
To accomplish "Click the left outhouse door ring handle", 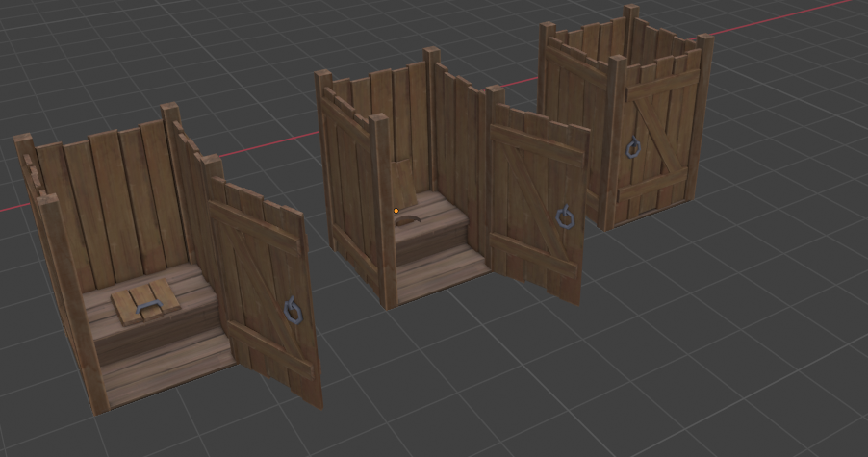I will point(291,309).
